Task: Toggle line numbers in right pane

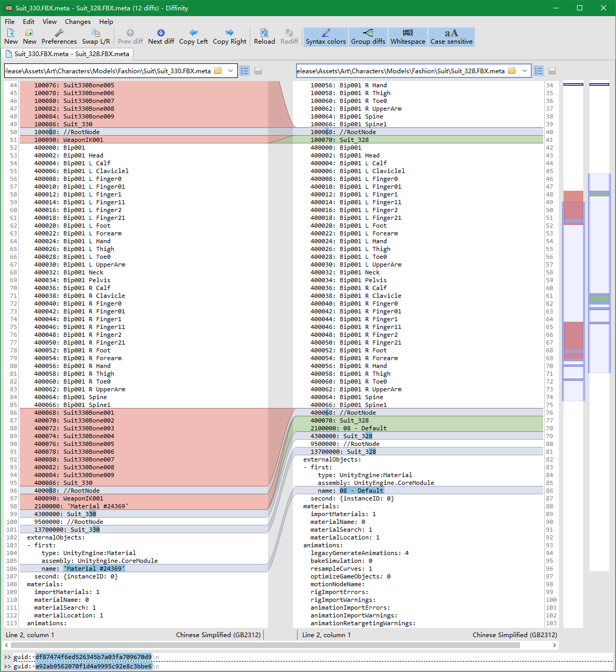Action: click(539, 71)
